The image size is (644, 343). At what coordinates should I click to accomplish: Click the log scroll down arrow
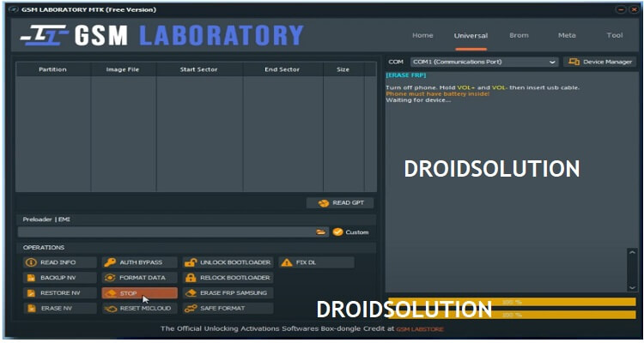[x=633, y=287]
